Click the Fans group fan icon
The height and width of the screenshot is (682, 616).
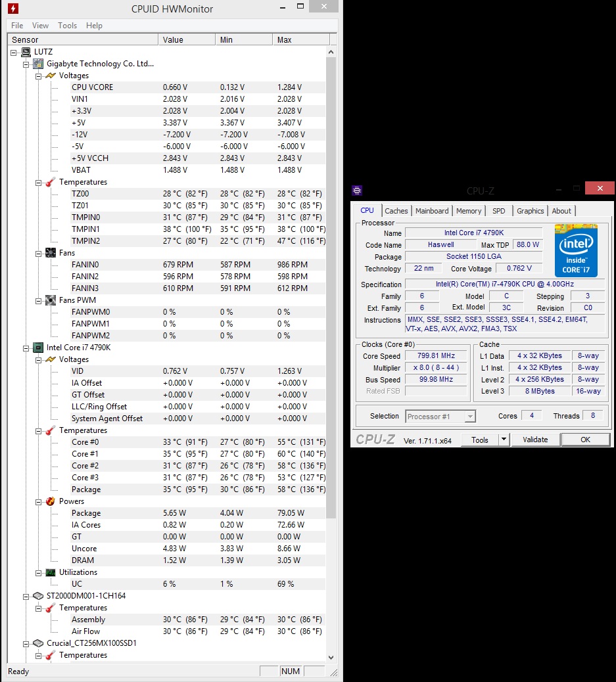click(x=51, y=253)
